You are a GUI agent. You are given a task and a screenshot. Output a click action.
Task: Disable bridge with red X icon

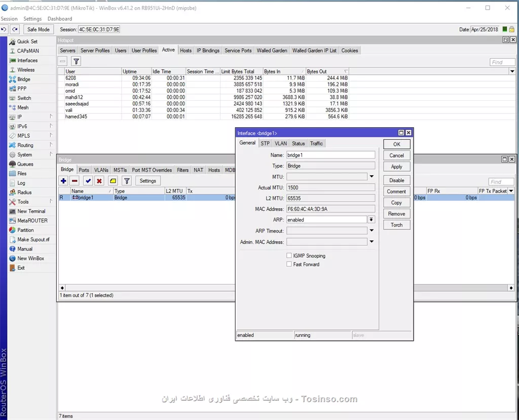99,181
